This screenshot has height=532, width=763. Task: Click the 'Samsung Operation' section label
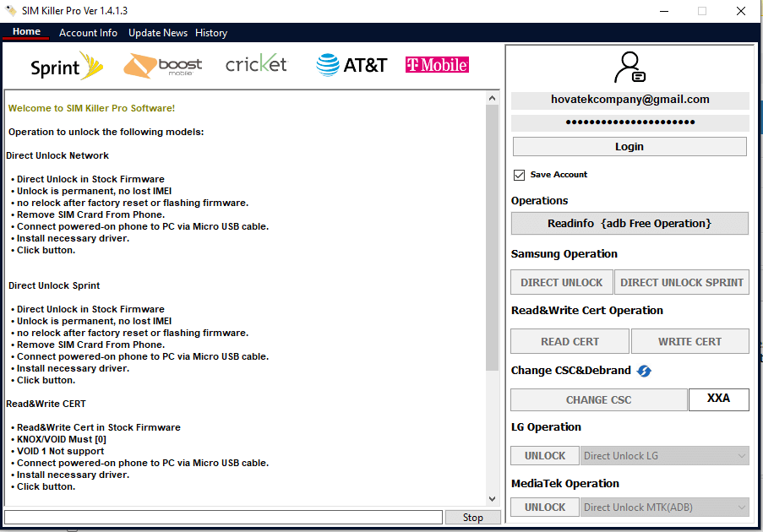(x=564, y=254)
